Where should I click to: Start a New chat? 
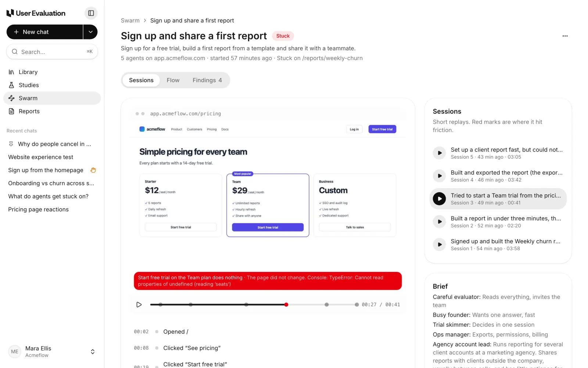click(45, 32)
